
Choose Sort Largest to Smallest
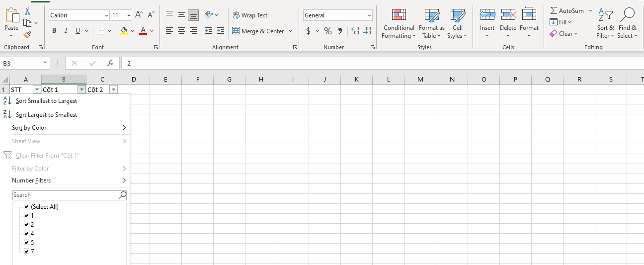(x=46, y=115)
